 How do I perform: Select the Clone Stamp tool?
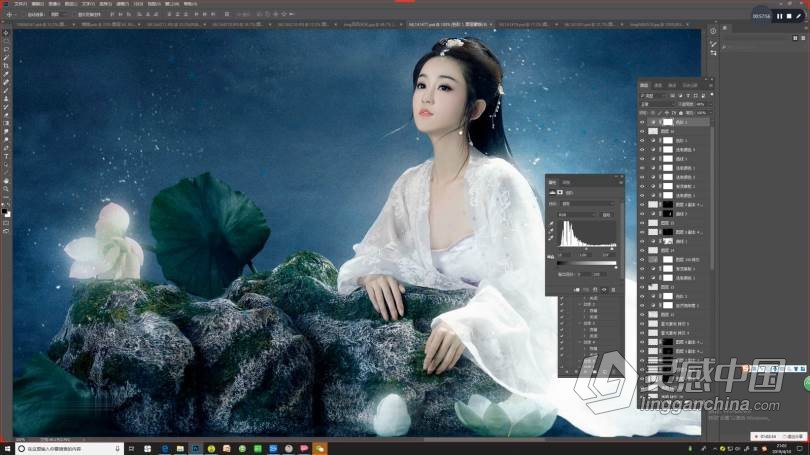tap(6, 99)
